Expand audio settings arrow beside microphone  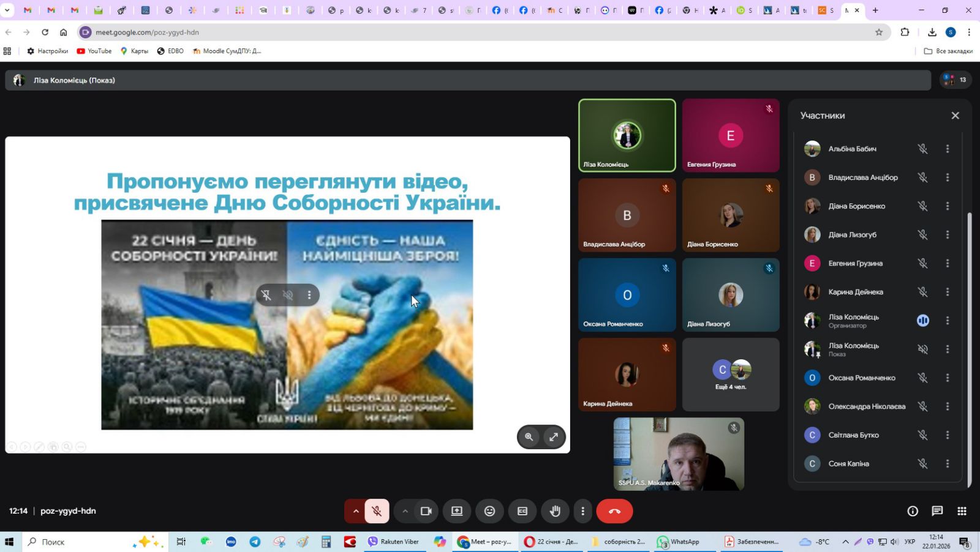(x=356, y=511)
